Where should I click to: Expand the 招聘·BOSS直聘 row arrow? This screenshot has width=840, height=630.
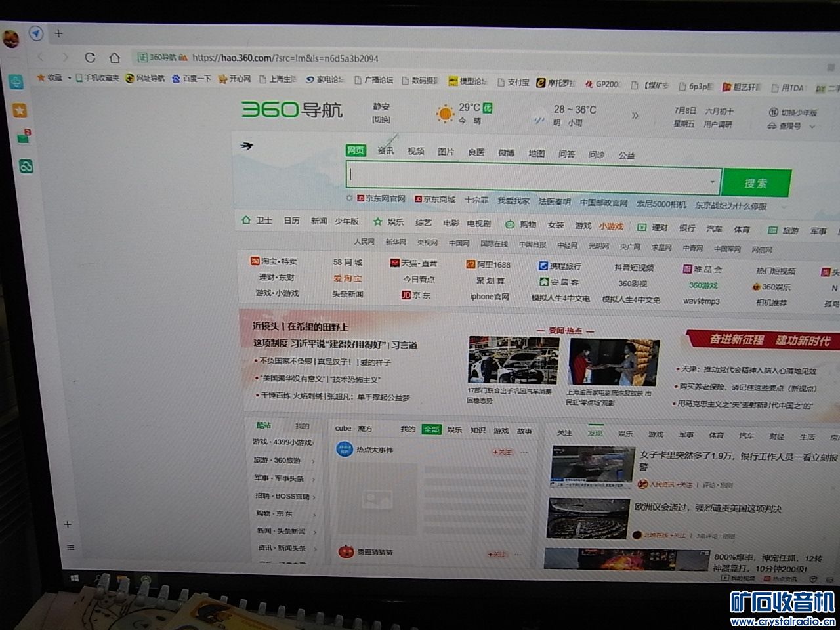pyautogui.click(x=314, y=497)
